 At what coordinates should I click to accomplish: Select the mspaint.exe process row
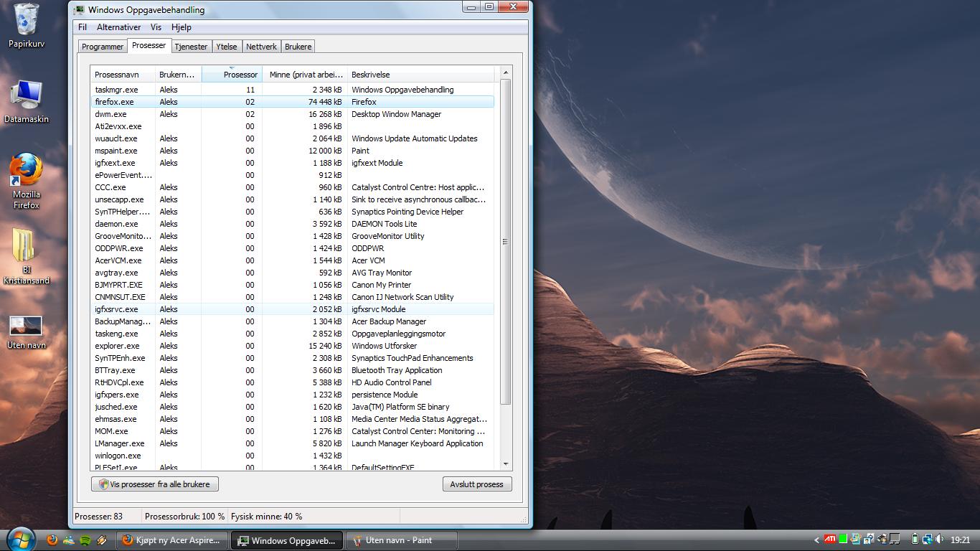[x=293, y=151]
